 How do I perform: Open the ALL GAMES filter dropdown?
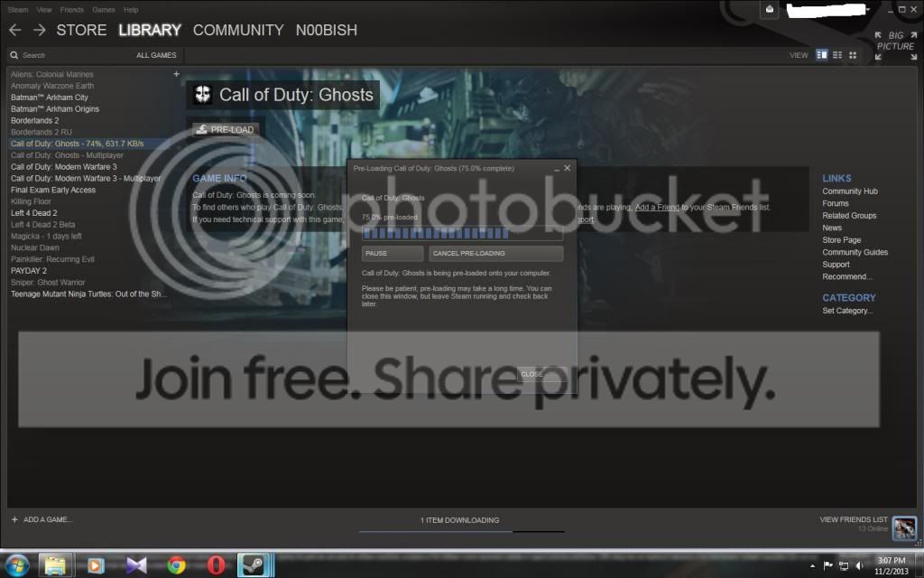(x=156, y=55)
